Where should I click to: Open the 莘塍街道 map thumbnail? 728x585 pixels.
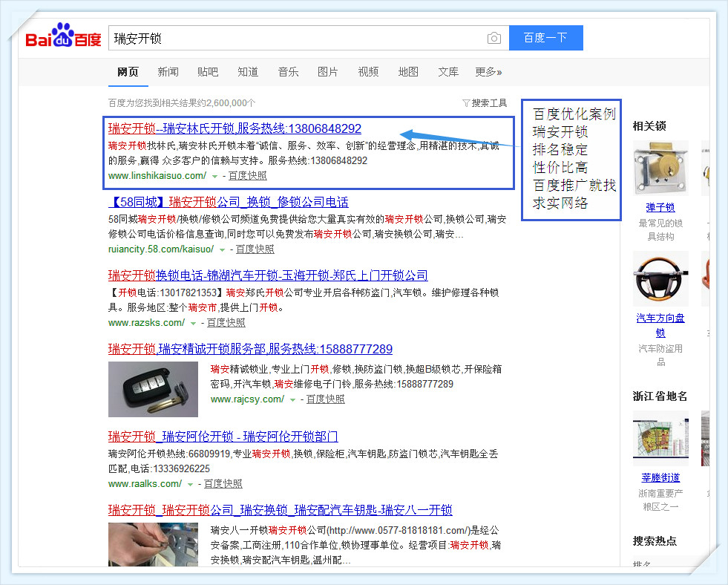pos(660,439)
